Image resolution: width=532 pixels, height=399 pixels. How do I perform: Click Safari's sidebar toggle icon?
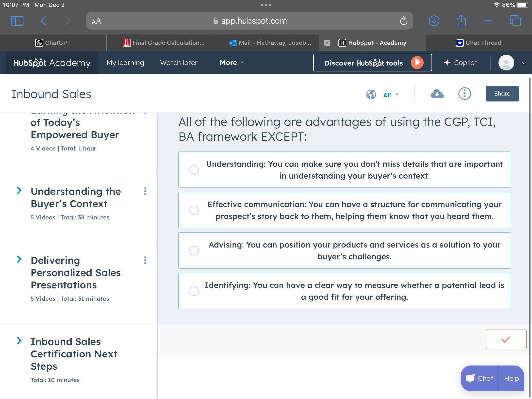tap(17, 21)
